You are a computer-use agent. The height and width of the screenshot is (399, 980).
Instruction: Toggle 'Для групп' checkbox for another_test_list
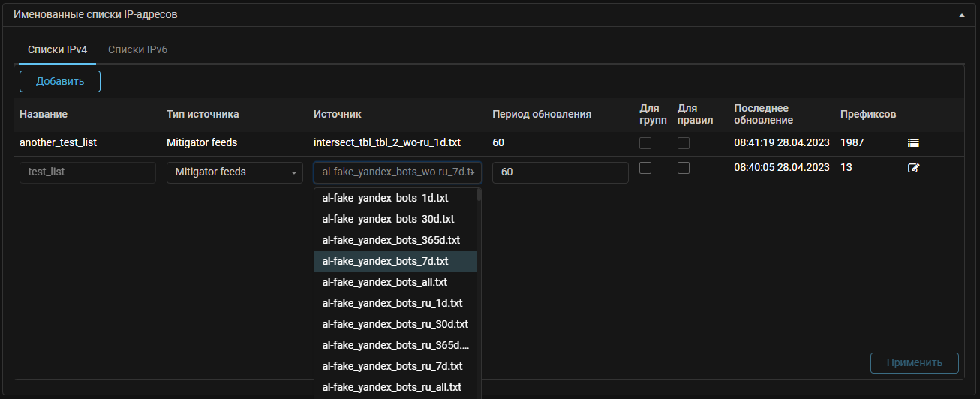645,142
